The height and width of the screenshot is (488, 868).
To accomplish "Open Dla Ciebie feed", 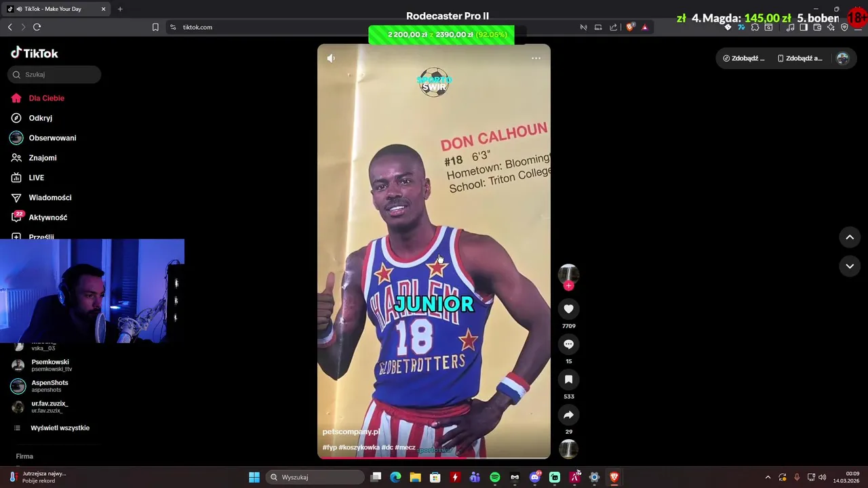I will point(38,98).
